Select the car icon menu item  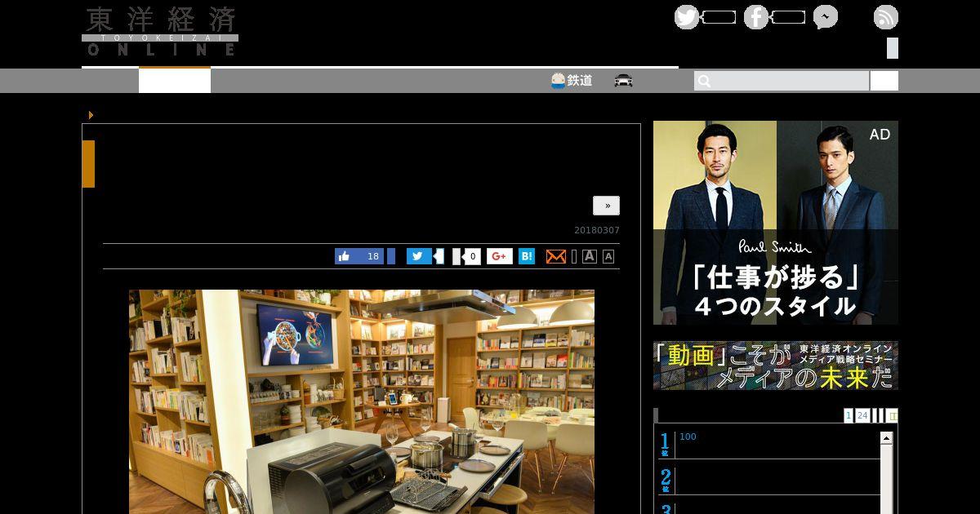click(x=624, y=81)
